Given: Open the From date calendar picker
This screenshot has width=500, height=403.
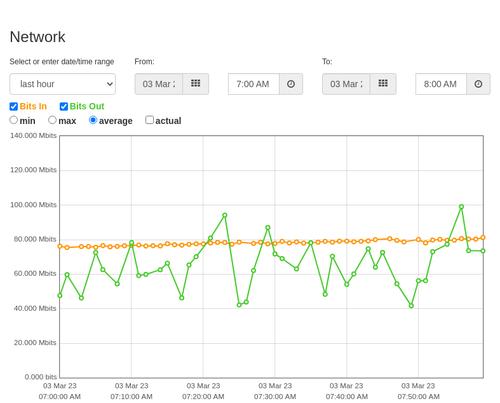Looking at the screenshot, I should 196,84.
